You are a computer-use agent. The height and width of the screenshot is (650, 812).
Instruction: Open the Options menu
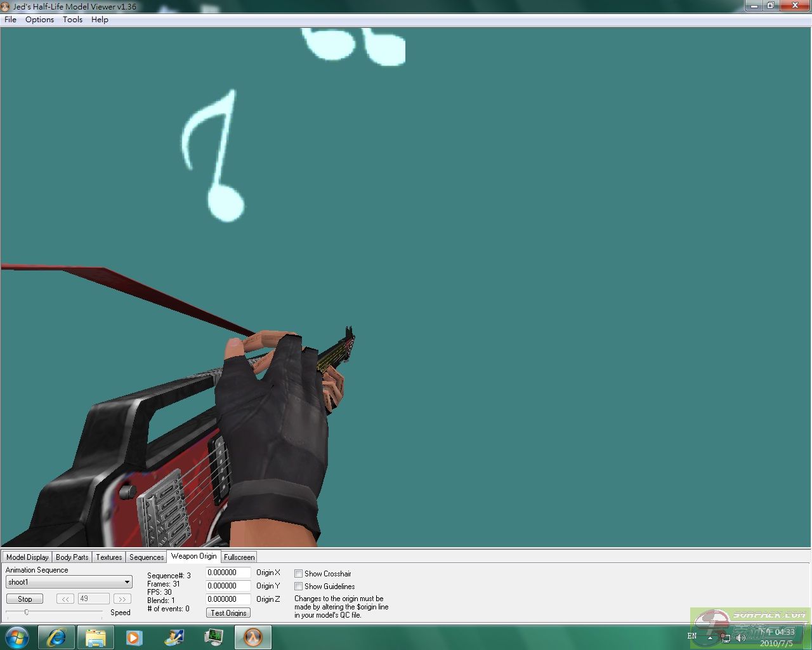pos(39,20)
